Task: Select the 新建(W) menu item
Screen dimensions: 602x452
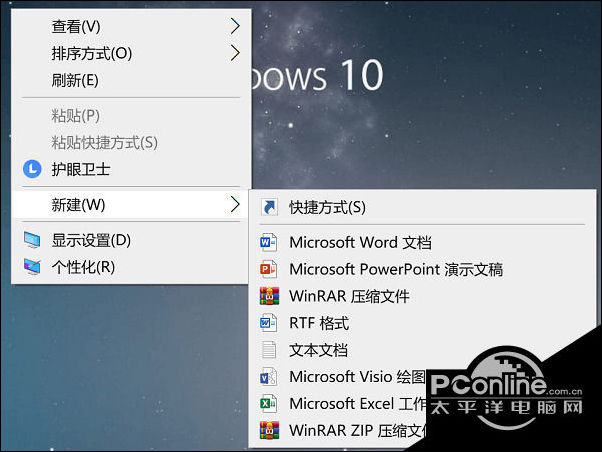Action: 131,204
